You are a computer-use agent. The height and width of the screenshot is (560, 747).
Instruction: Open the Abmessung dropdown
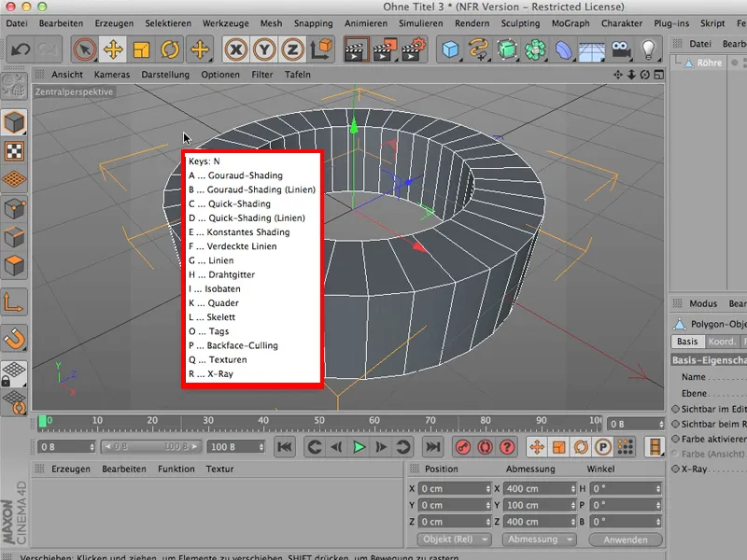point(540,539)
